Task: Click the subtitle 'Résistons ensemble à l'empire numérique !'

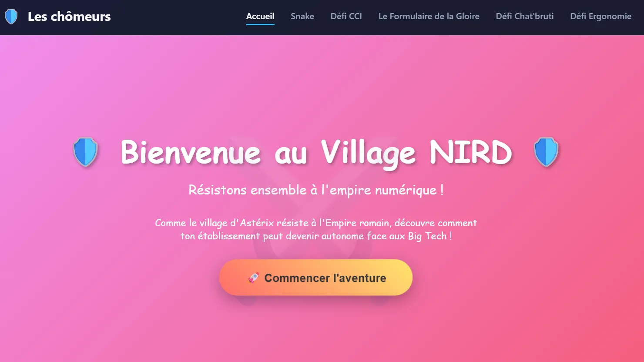Action: point(316,190)
